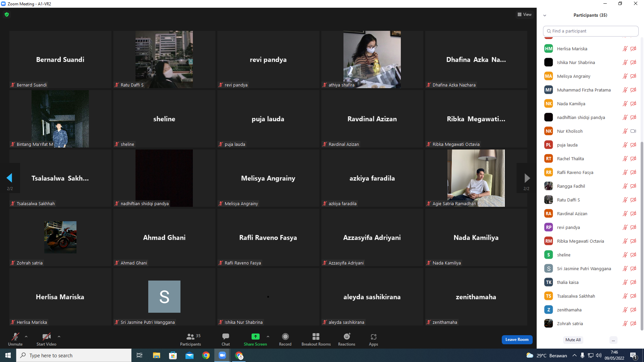The height and width of the screenshot is (362, 644).
Task: Open the Windows Start menu
Action: coord(8,355)
